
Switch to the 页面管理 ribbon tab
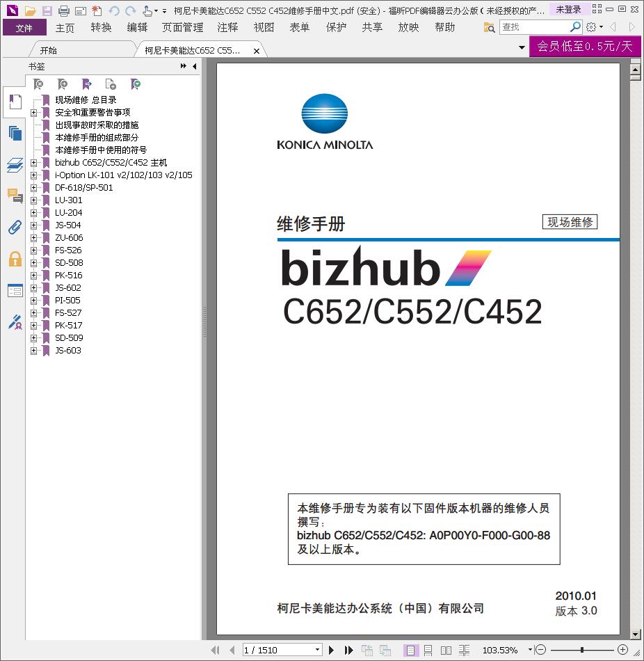[x=182, y=28]
